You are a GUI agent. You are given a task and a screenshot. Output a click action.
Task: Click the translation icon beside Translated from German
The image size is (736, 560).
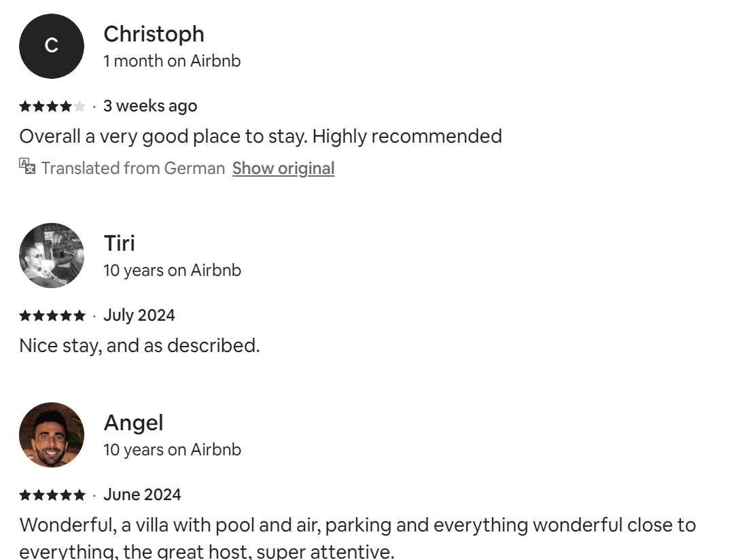27,167
